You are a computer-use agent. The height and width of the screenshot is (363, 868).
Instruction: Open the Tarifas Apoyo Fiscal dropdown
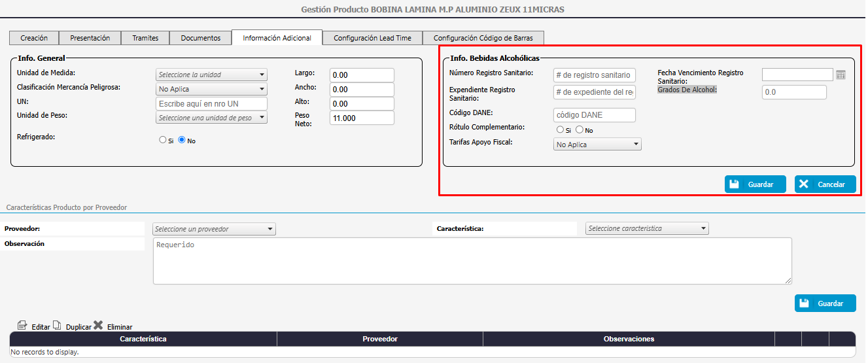(597, 145)
